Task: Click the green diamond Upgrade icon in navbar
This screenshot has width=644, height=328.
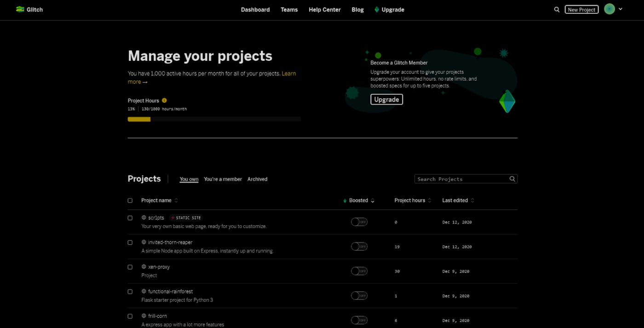Action: (x=377, y=10)
